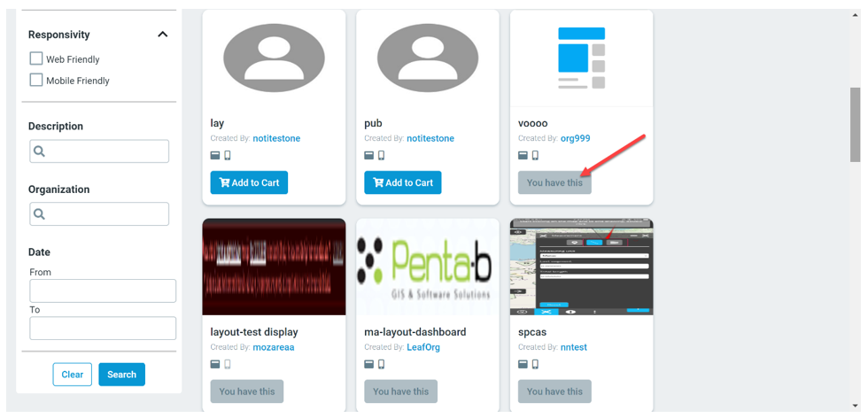
Task: Click the pub card avatar thumbnail
Action: [x=428, y=58]
